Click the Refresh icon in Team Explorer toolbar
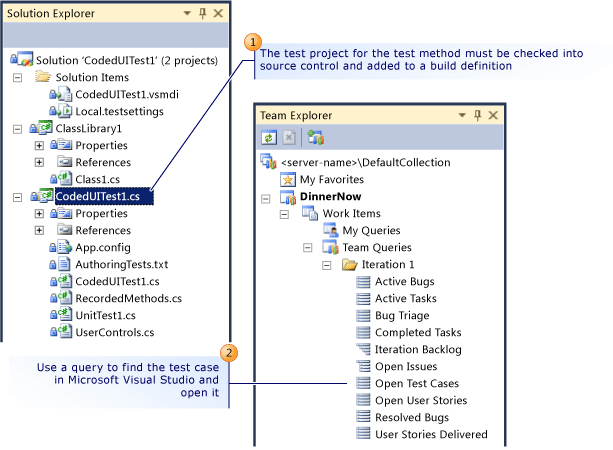The image size is (613, 450). click(269, 138)
